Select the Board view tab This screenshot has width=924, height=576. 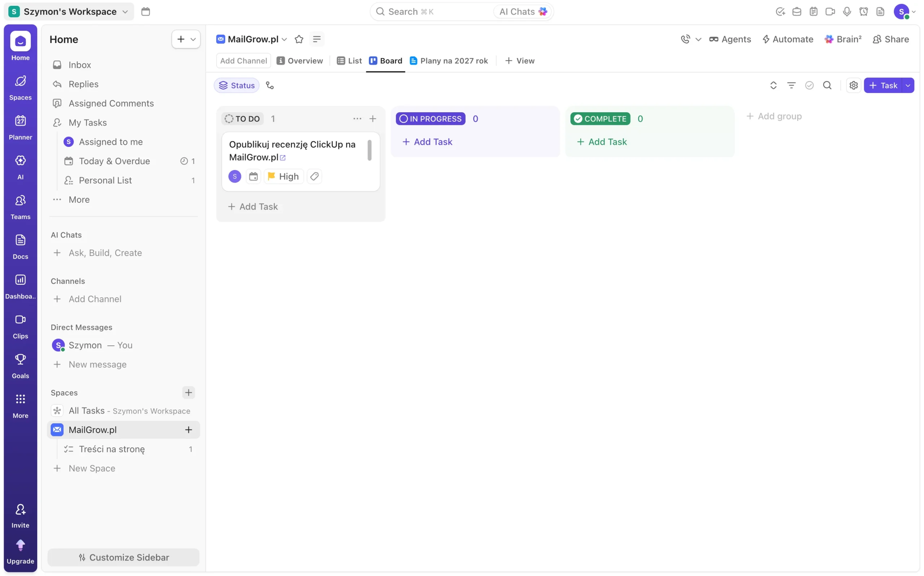385,61
